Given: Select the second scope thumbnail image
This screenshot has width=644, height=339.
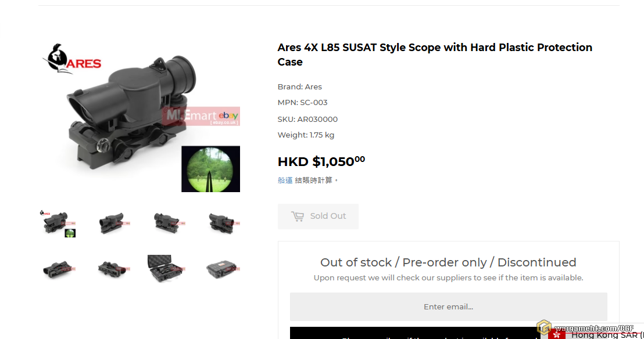Looking at the screenshot, I should coord(112,223).
